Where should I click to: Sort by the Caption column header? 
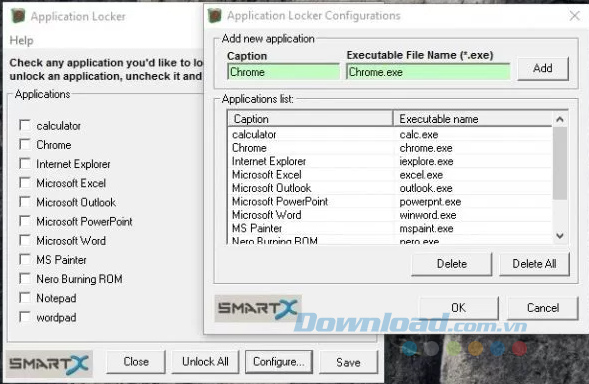[310, 119]
